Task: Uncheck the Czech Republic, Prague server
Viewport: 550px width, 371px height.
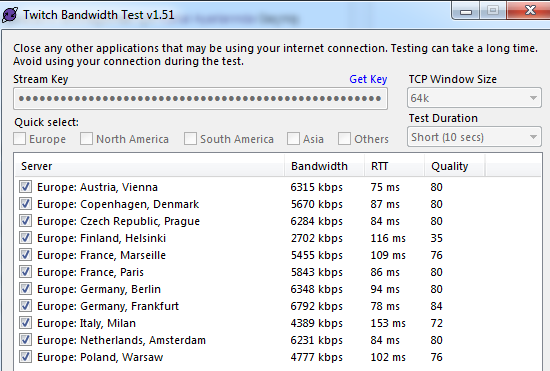Action: click(26, 221)
